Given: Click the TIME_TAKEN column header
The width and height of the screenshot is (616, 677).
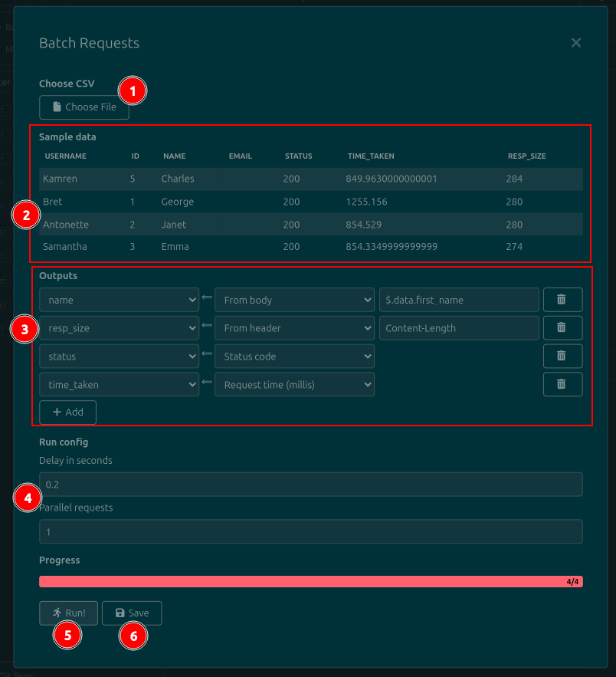Looking at the screenshot, I should click(371, 156).
